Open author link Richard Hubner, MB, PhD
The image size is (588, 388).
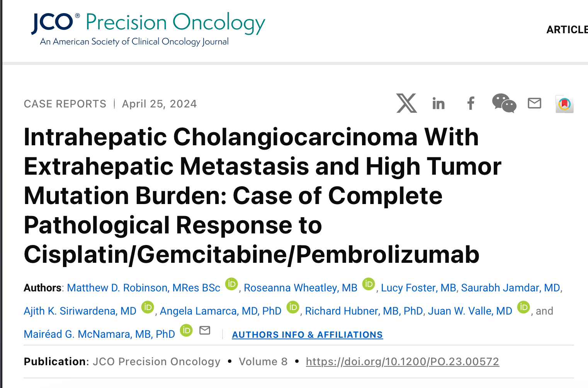pos(364,311)
